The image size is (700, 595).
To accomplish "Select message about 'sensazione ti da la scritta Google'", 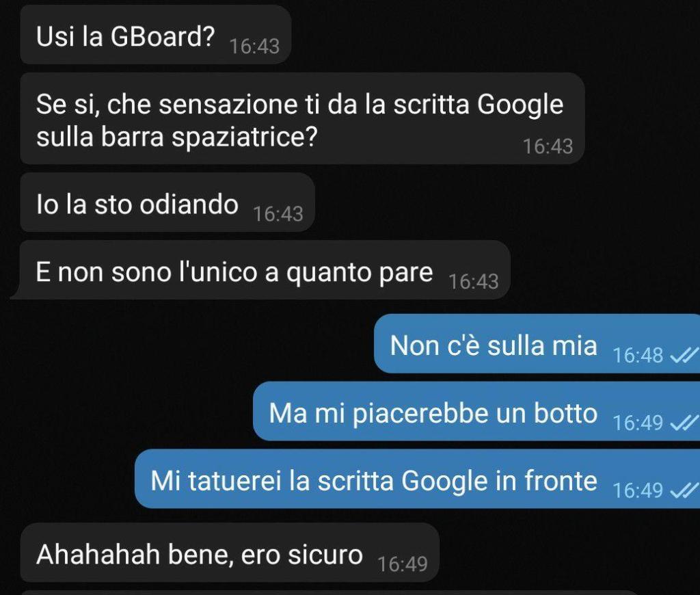I will [x=302, y=119].
